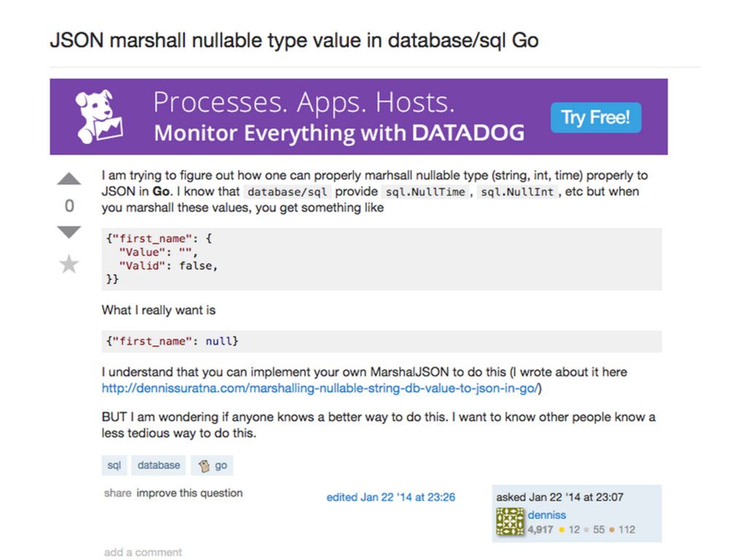This screenshot has width=747, height=560.
Task: Select the sql tag
Action: click(115, 465)
